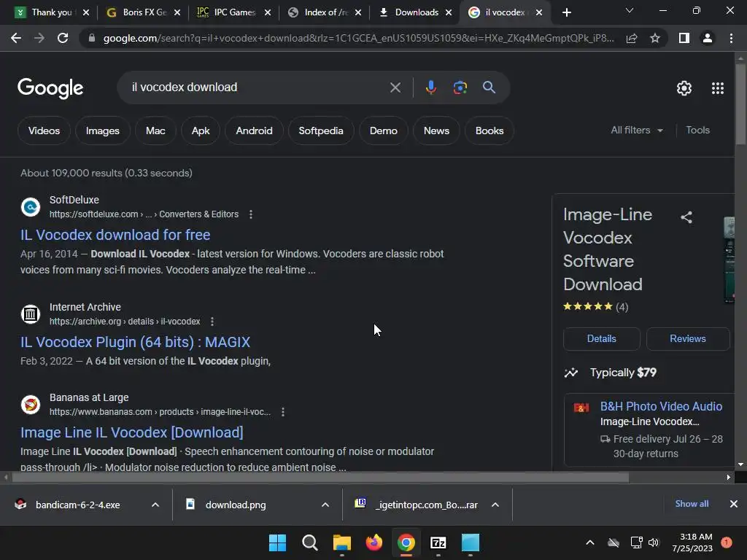Open the All filters dropdown

636,130
